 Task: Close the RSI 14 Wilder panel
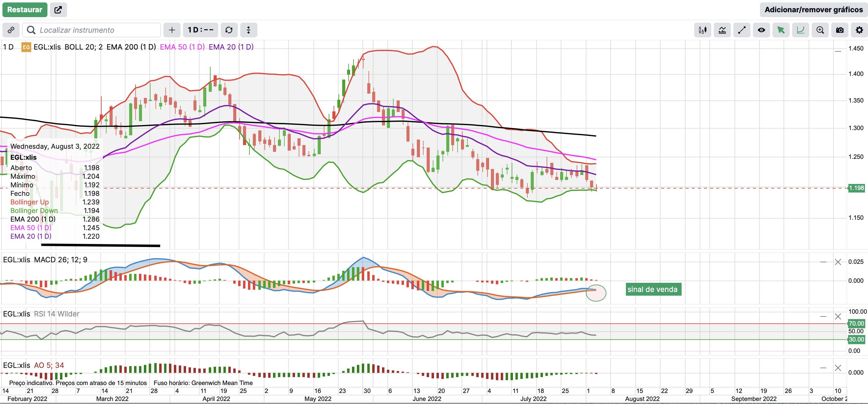pyautogui.click(x=838, y=316)
